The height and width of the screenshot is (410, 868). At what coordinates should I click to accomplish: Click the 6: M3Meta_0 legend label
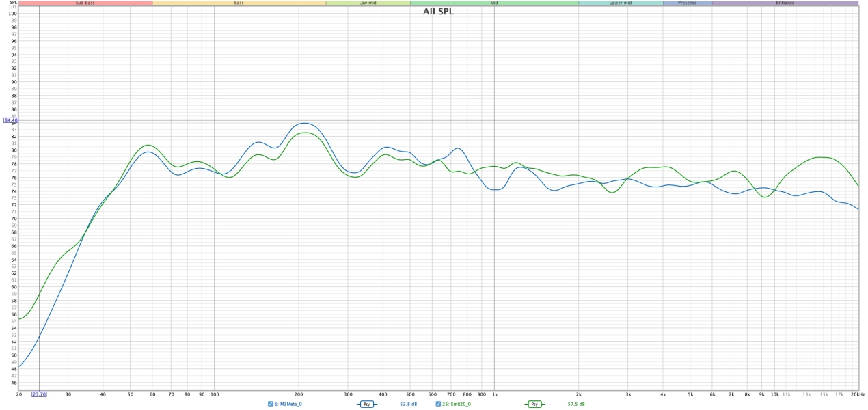[x=288, y=404]
